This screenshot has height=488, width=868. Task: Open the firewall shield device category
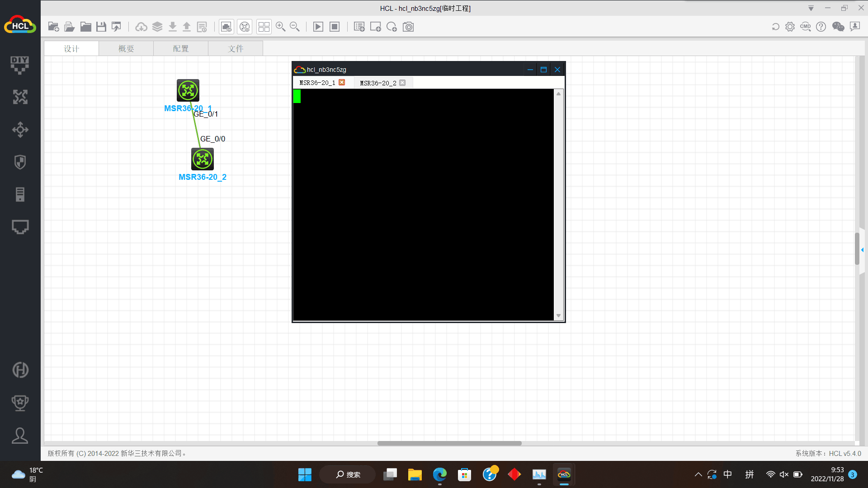20,162
